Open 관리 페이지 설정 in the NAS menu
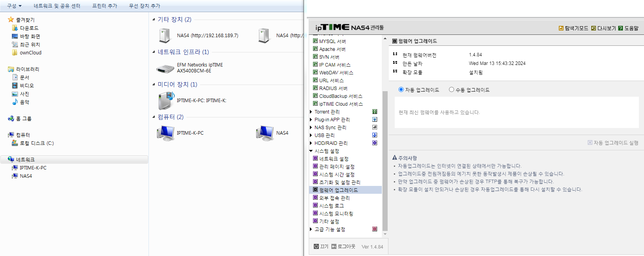Viewport: 644px width, 256px height. coord(337,167)
